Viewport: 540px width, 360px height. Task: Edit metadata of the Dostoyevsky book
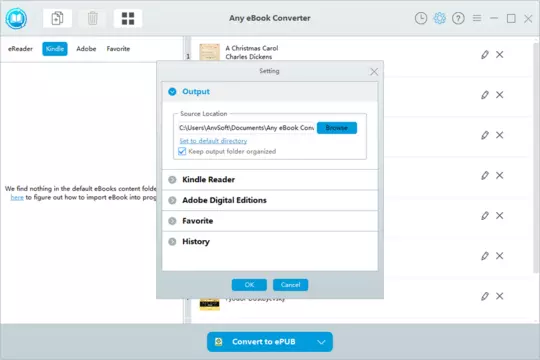pyautogui.click(x=485, y=296)
